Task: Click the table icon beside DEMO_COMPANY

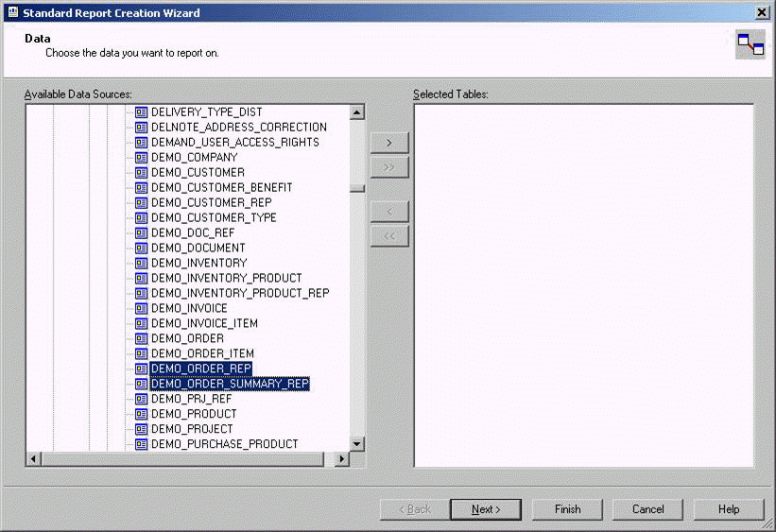Action: point(142,157)
